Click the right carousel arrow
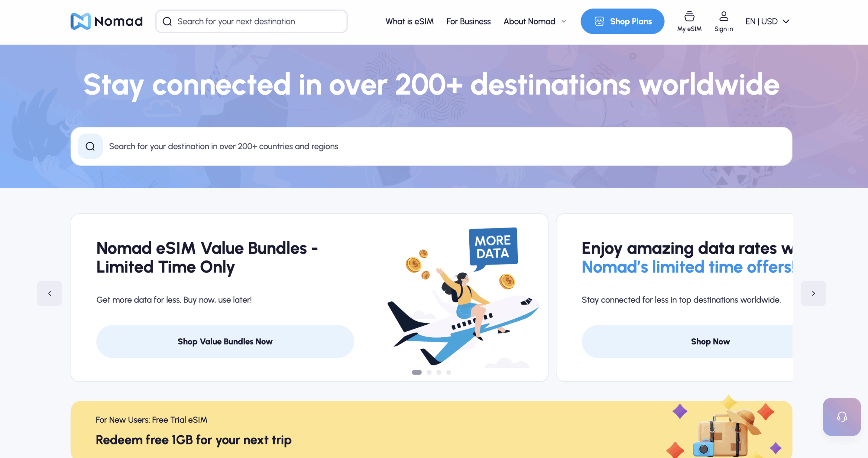This screenshot has width=868, height=458. (x=813, y=293)
